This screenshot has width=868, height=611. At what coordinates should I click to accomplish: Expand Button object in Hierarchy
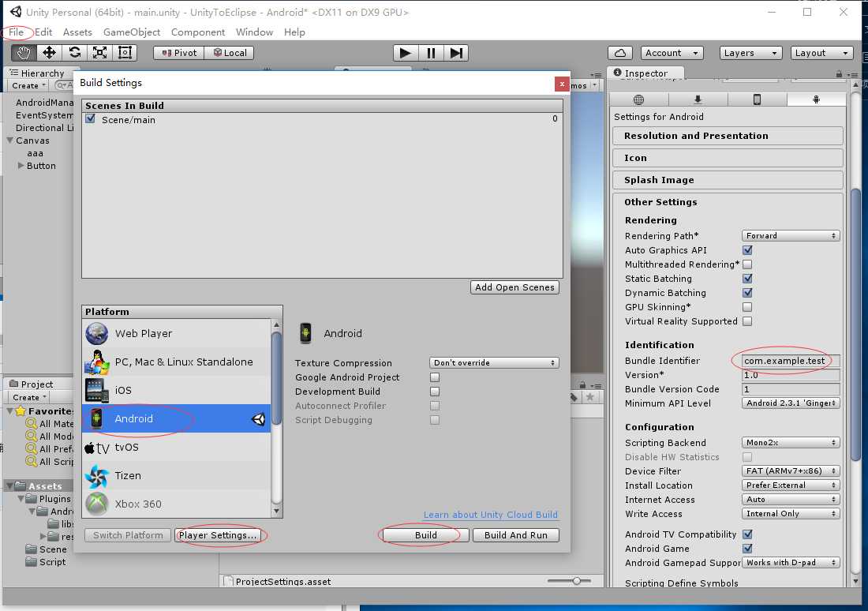pyautogui.click(x=21, y=166)
